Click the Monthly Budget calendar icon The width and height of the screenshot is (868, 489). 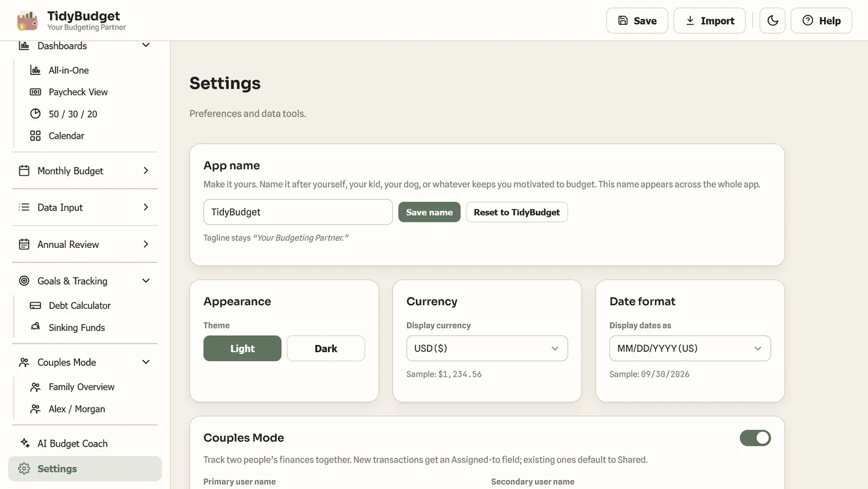tap(24, 171)
